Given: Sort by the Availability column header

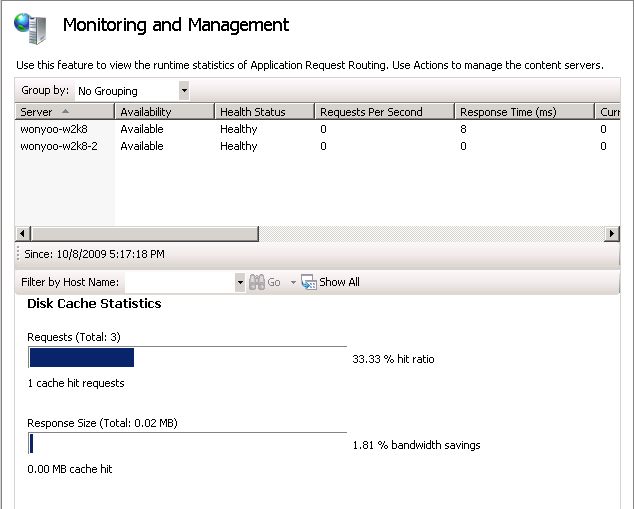Looking at the screenshot, I should pos(165,112).
